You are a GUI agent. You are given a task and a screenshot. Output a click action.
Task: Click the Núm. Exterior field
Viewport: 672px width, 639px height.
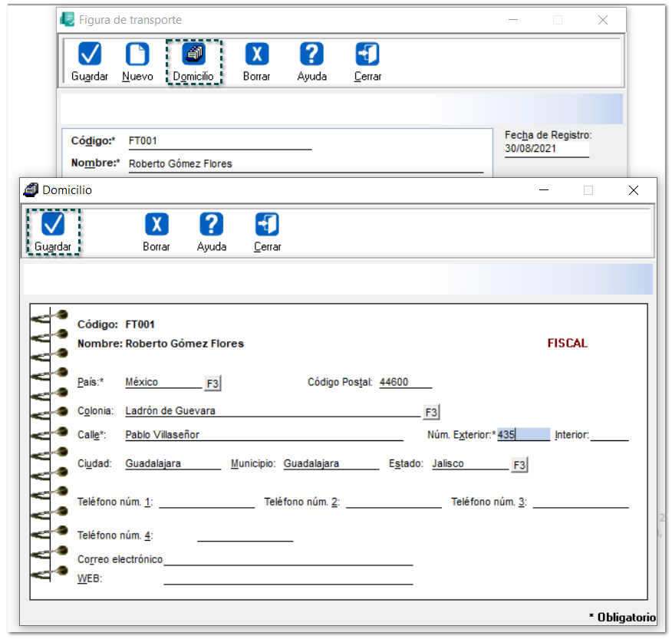(x=523, y=435)
